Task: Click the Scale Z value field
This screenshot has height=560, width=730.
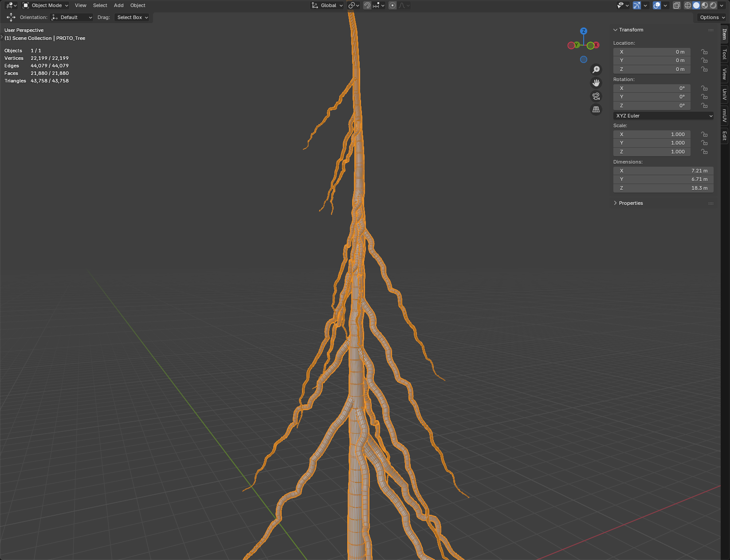Action: coord(652,152)
